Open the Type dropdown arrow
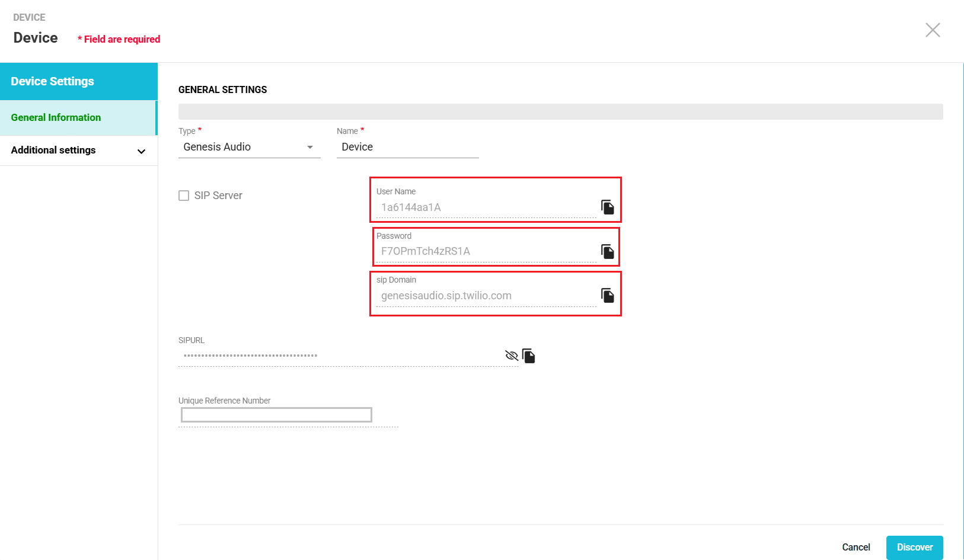 [x=309, y=147]
